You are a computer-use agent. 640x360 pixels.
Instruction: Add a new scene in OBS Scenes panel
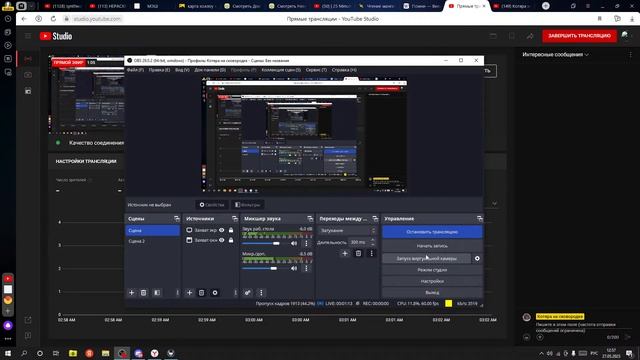[x=131, y=293]
